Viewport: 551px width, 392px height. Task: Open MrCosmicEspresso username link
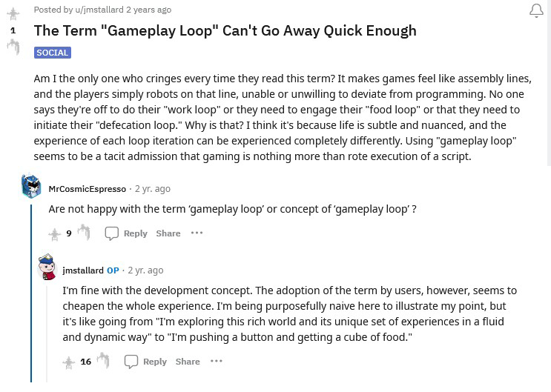coord(87,189)
